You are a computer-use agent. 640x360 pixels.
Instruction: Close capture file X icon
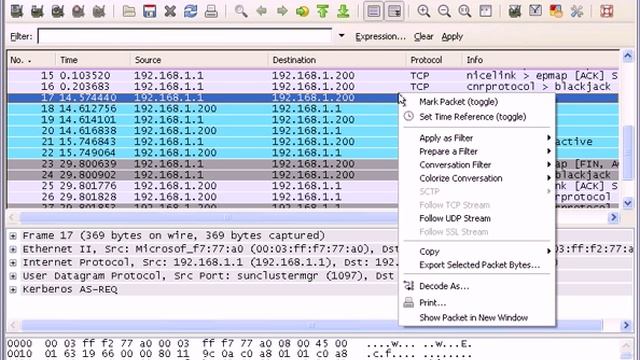(170, 11)
